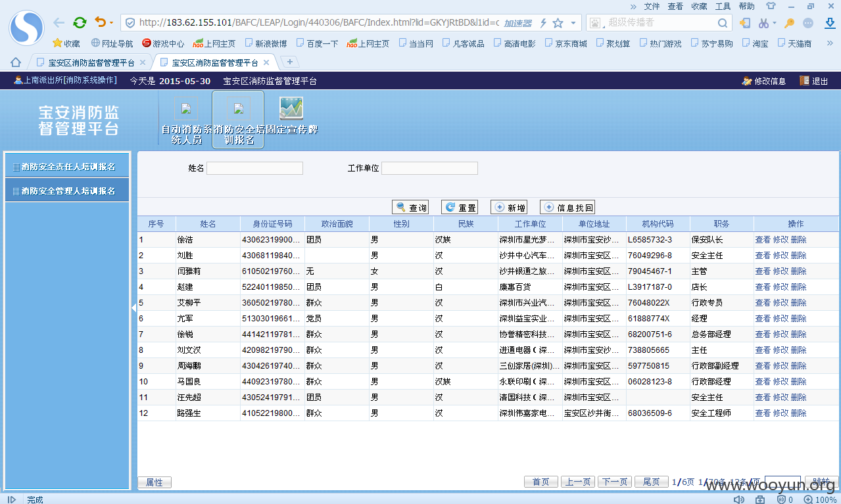Click 修改 in the 刘胜 row

[x=781, y=256]
